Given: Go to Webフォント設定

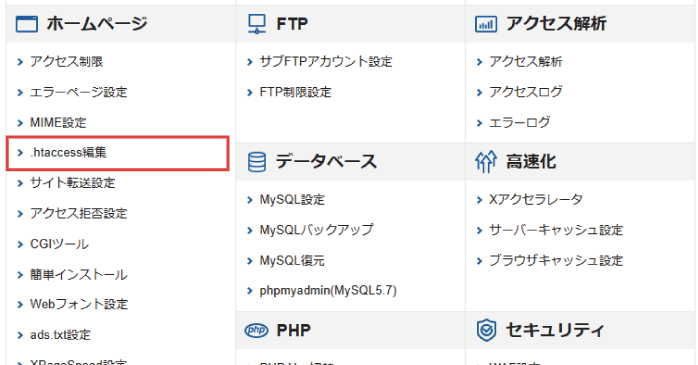Looking at the screenshot, I should tap(79, 304).
